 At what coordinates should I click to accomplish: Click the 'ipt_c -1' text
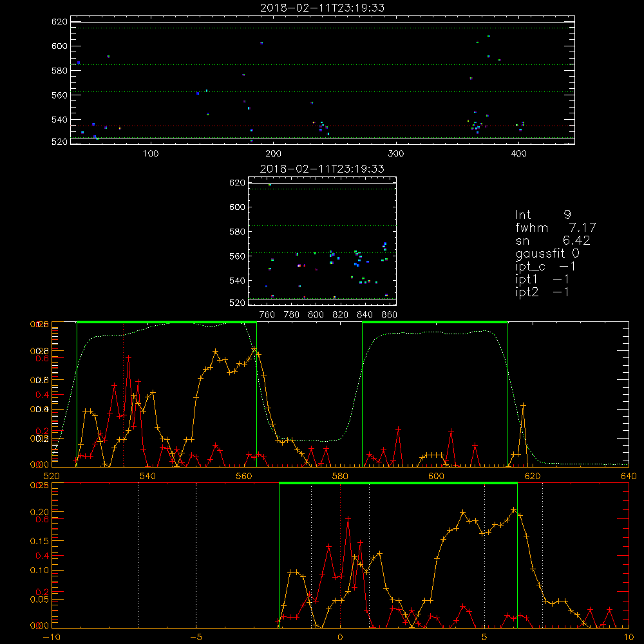tap(545, 267)
